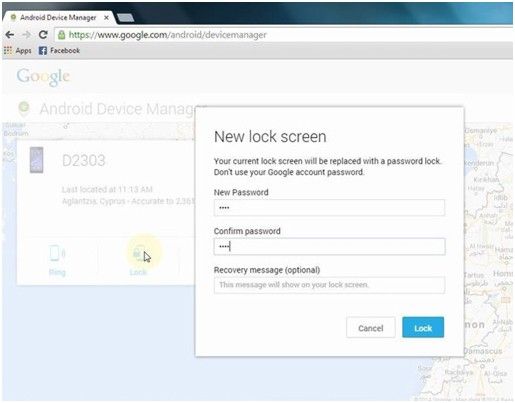This screenshot has height=403, width=515.
Task: Click the address bar URL
Action: click(168, 35)
